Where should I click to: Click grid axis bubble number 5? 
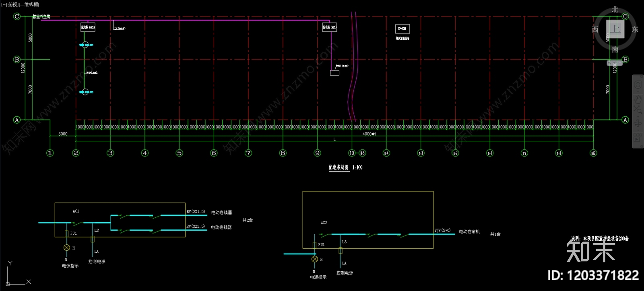pyautogui.click(x=180, y=153)
